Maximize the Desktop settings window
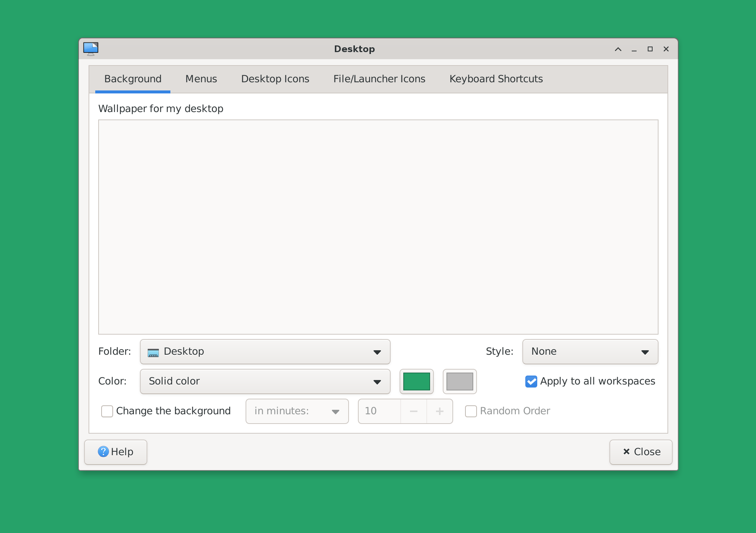 pyautogui.click(x=650, y=49)
